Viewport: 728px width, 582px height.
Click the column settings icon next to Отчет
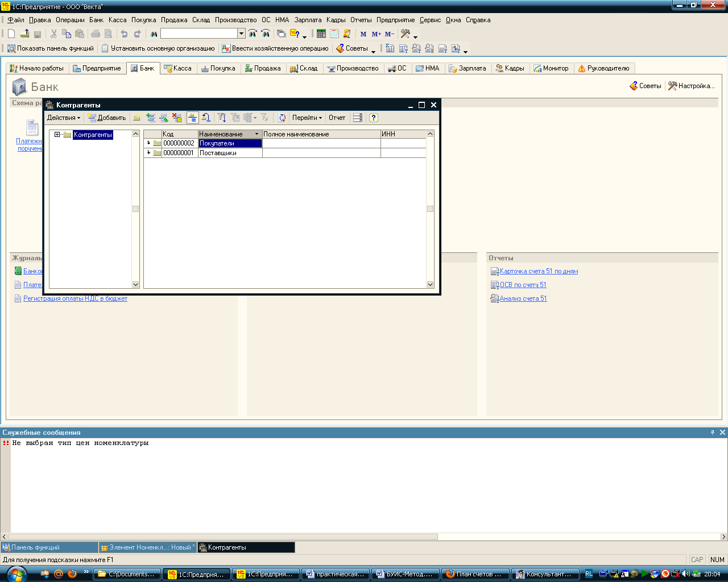(x=358, y=118)
